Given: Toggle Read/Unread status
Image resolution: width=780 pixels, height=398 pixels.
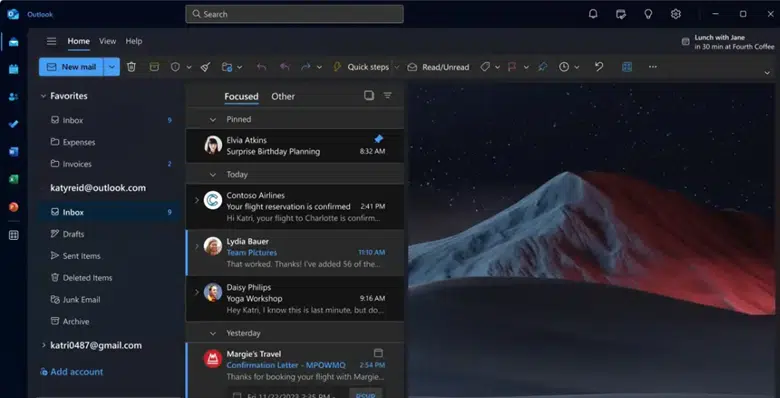Looking at the screenshot, I should (x=438, y=67).
